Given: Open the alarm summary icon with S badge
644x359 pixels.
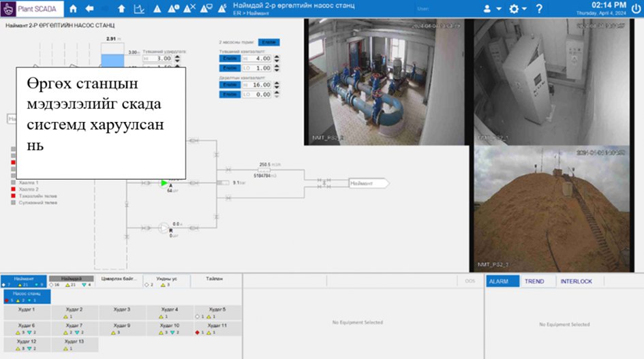Looking at the screenshot, I should pyautogui.click(x=221, y=8).
